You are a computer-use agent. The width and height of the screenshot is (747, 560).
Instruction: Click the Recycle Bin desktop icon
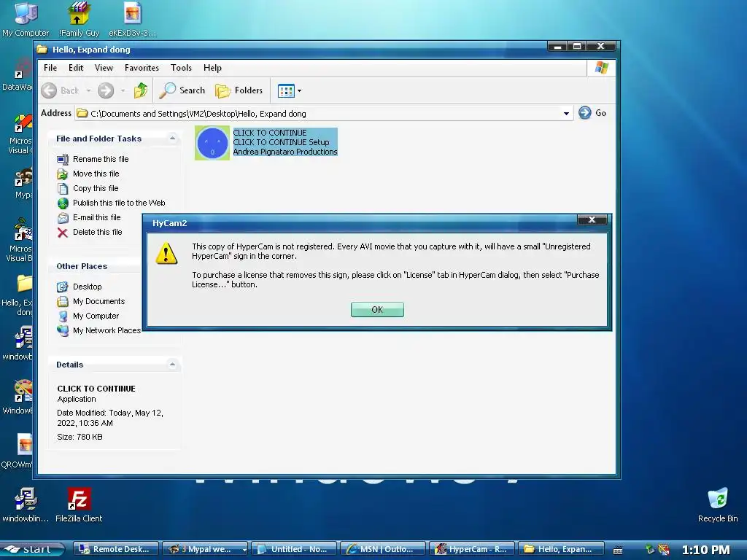tap(718, 505)
